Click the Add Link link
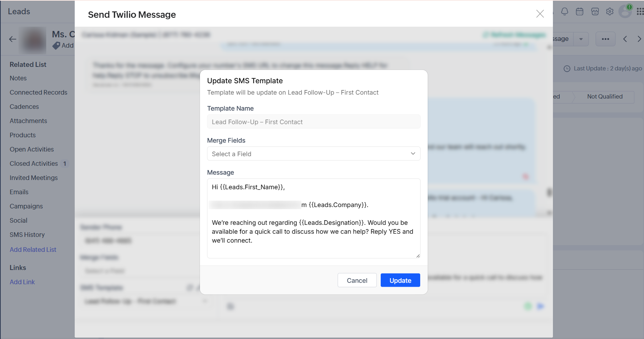This screenshot has width=644, height=339. pyautogui.click(x=22, y=282)
